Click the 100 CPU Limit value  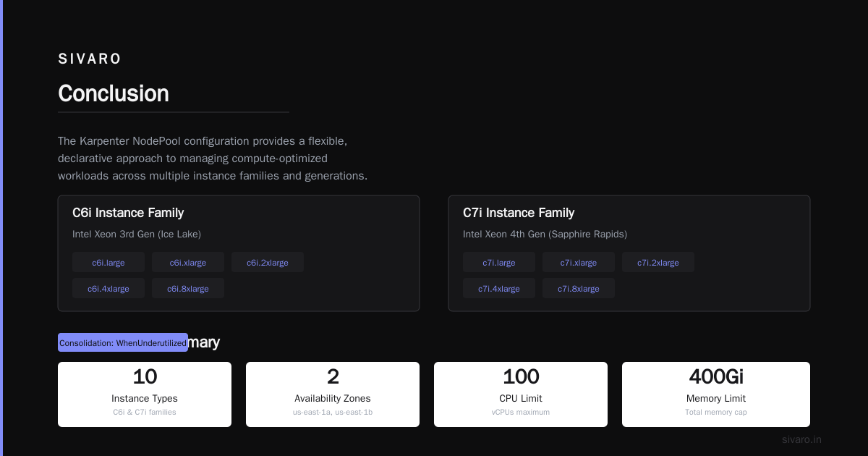[x=521, y=377]
